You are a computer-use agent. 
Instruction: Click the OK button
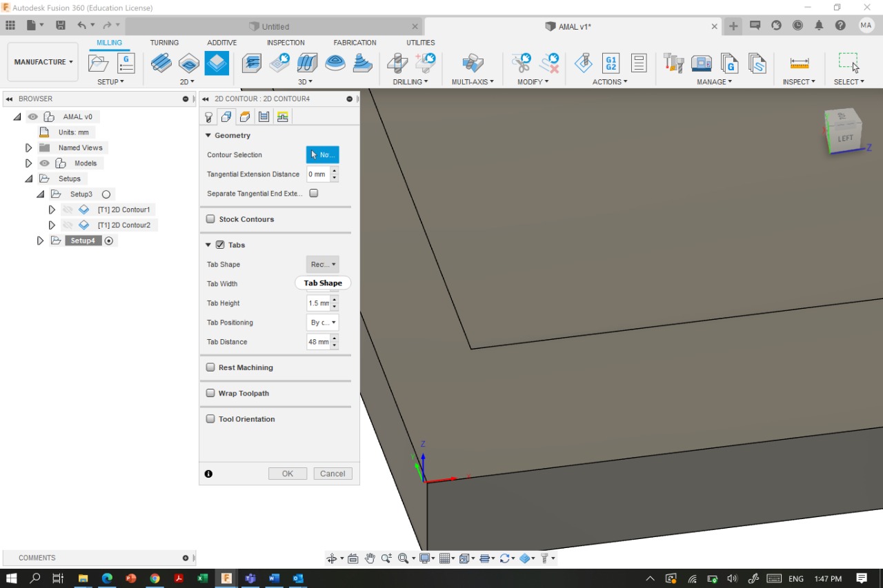click(288, 474)
